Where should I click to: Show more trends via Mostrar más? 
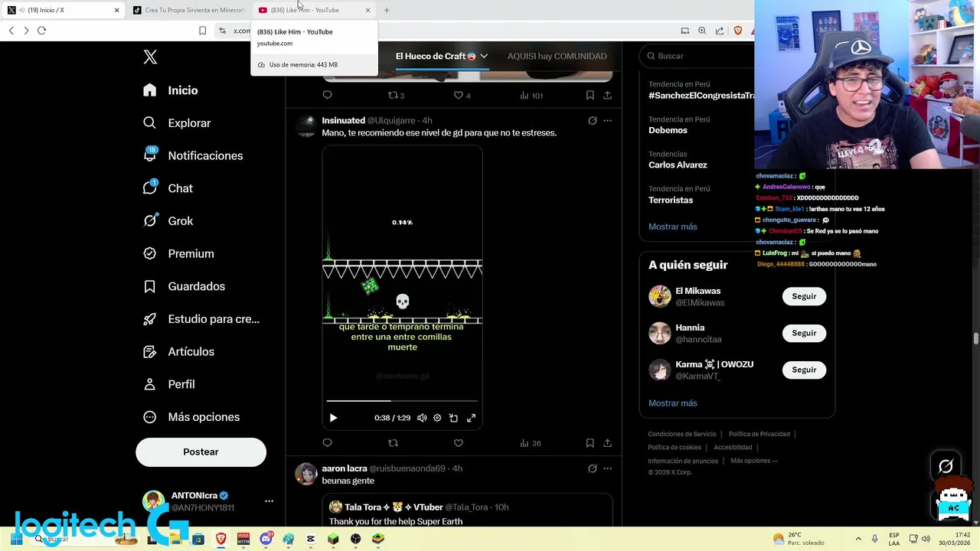672,227
